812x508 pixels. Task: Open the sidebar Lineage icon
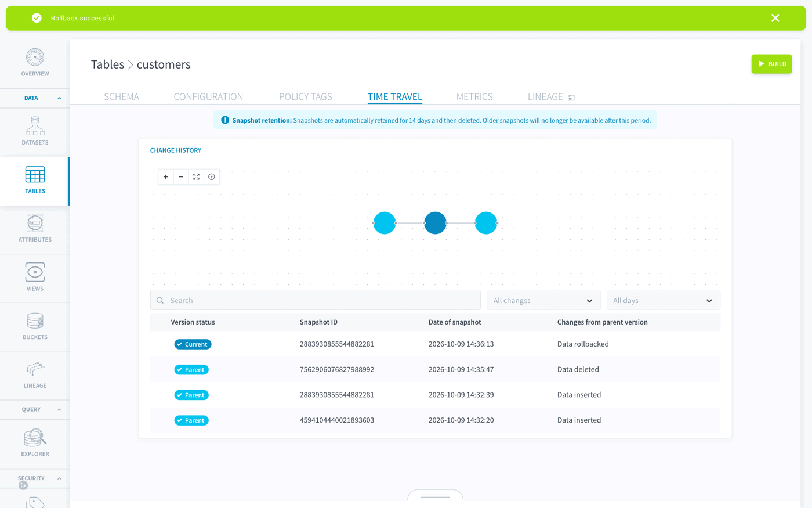click(35, 369)
